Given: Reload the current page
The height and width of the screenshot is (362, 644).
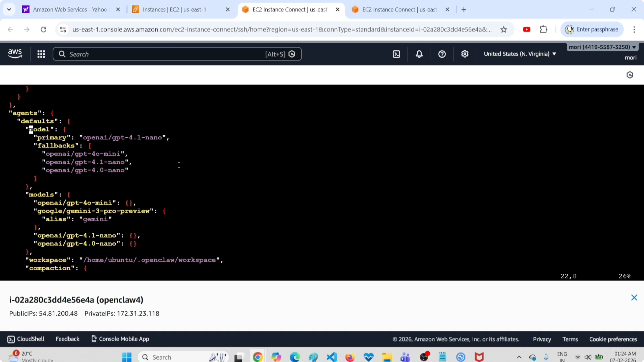Looking at the screenshot, I should [43, 29].
